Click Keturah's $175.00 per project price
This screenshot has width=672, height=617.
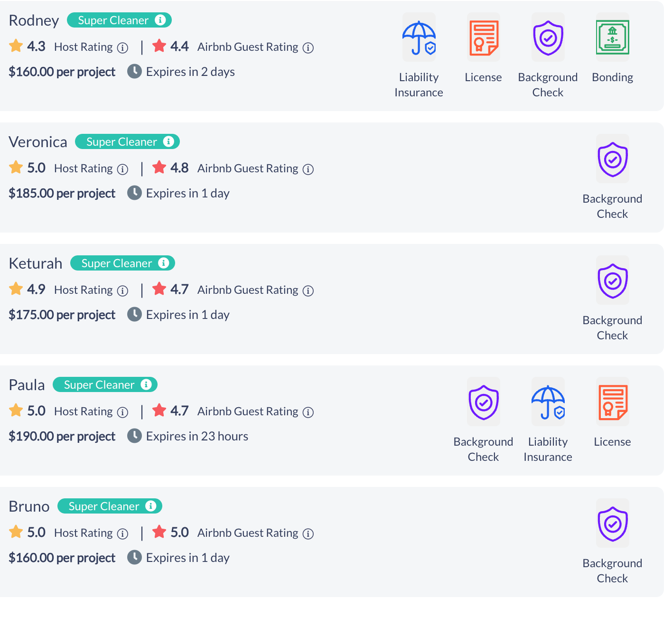point(62,314)
